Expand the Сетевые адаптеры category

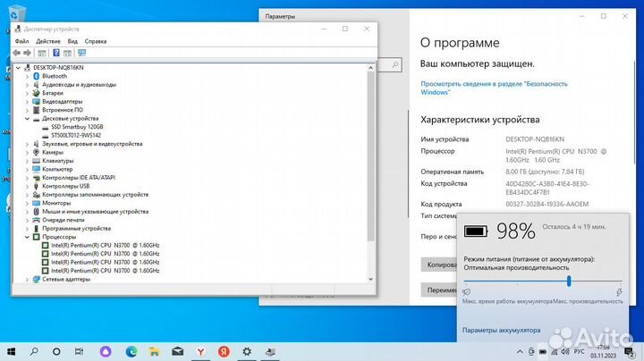coord(27,280)
